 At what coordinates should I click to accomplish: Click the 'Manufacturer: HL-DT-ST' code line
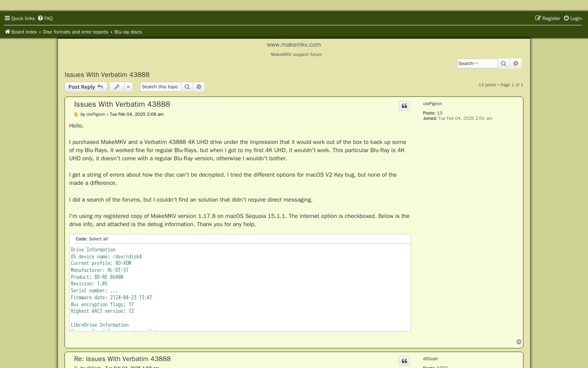coord(100,270)
